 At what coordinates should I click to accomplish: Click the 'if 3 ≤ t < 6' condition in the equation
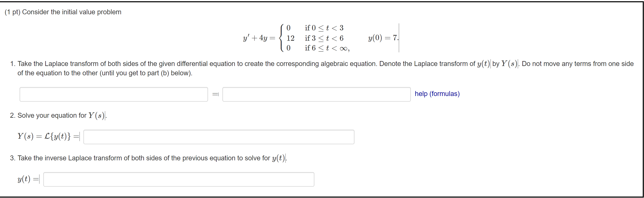click(324, 38)
